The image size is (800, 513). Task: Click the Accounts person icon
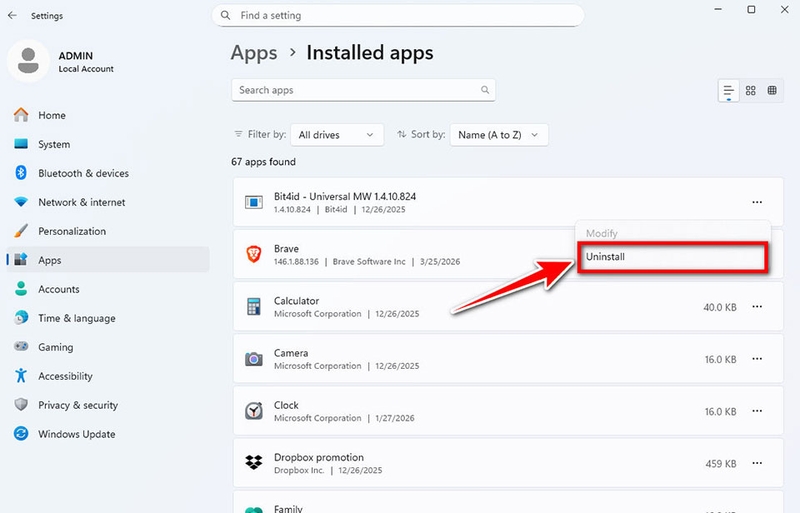(21, 289)
